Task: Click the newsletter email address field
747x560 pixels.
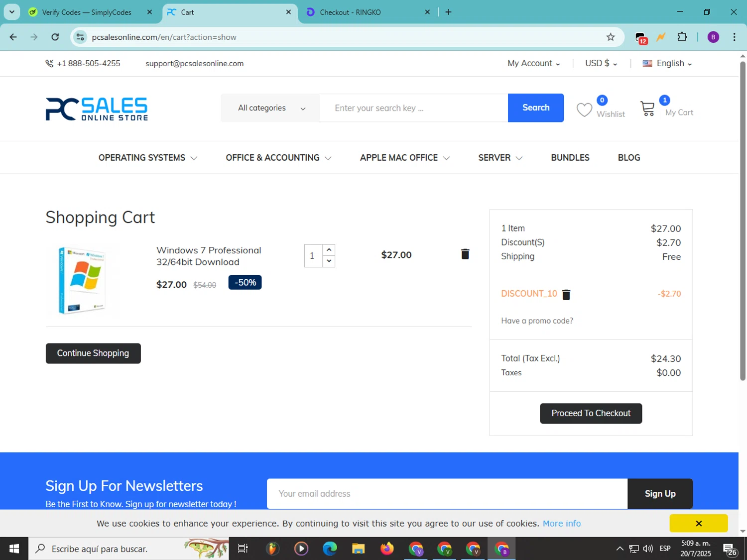Action: [447, 493]
